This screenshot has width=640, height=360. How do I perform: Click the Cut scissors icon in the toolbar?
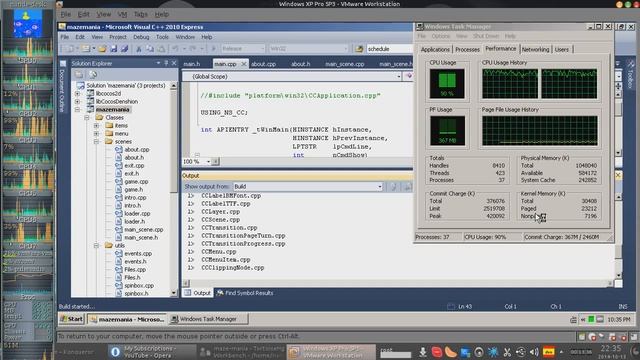point(138,49)
